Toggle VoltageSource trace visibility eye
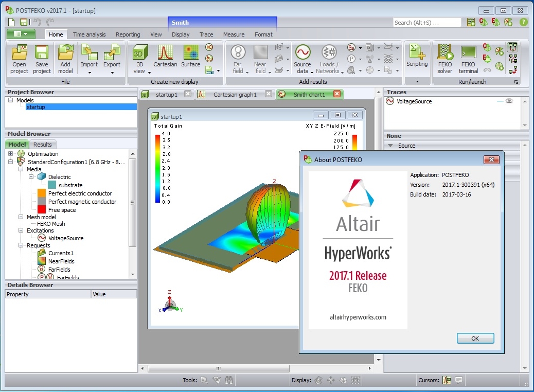Image resolution: width=534 pixels, height=392 pixels. (x=509, y=101)
